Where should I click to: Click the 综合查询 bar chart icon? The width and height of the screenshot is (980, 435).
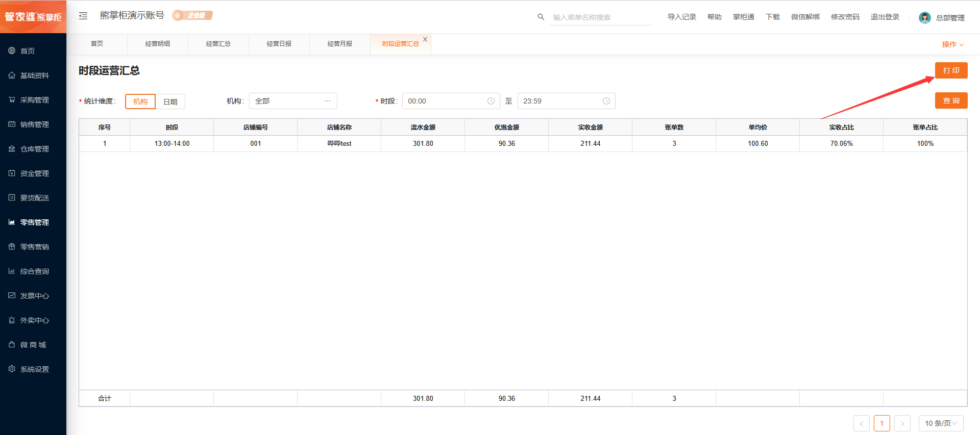[12, 271]
